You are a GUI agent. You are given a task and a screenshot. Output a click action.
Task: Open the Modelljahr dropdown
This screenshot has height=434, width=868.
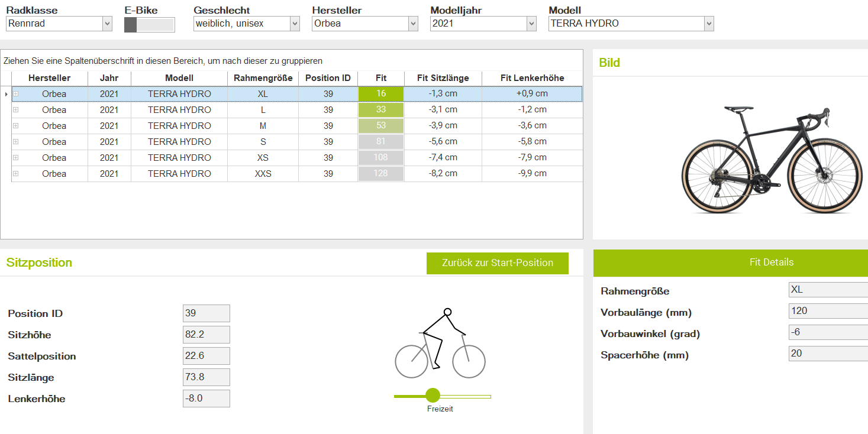[531, 24]
